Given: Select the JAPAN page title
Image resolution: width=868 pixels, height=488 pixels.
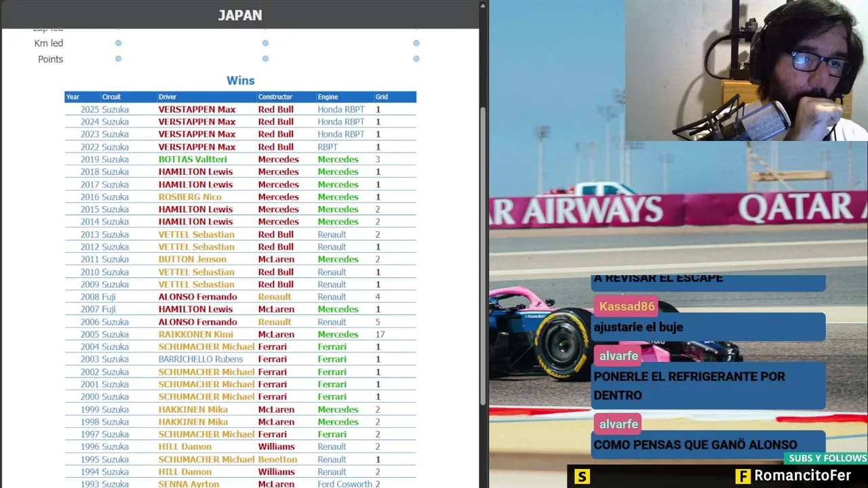Looking at the screenshot, I should click(x=240, y=15).
